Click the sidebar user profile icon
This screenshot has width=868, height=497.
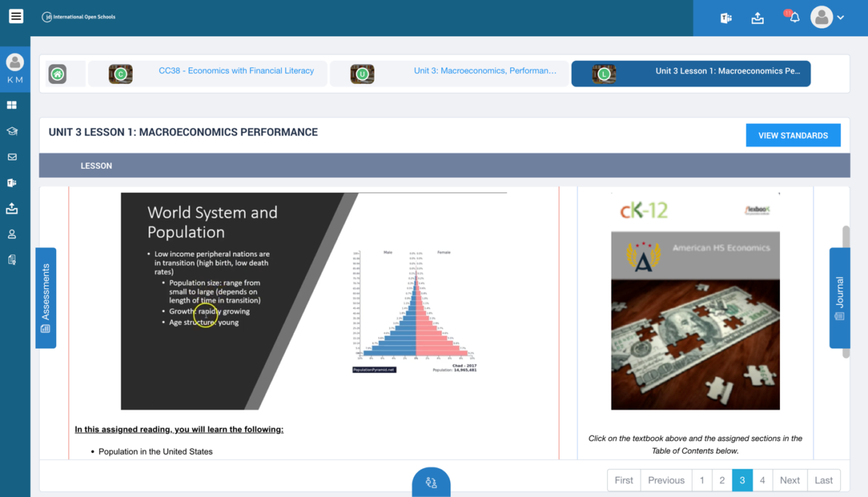pos(12,234)
